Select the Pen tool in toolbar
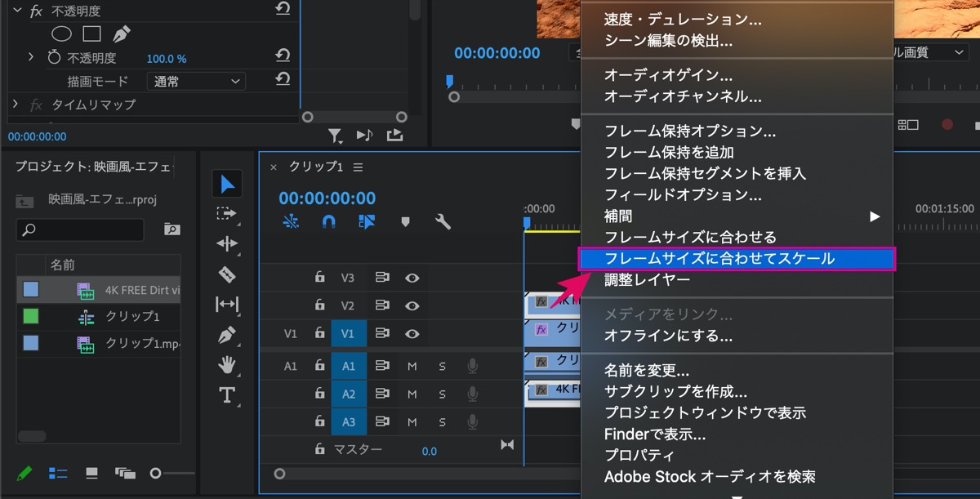The height and width of the screenshot is (499, 980). pyautogui.click(x=227, y=335)
